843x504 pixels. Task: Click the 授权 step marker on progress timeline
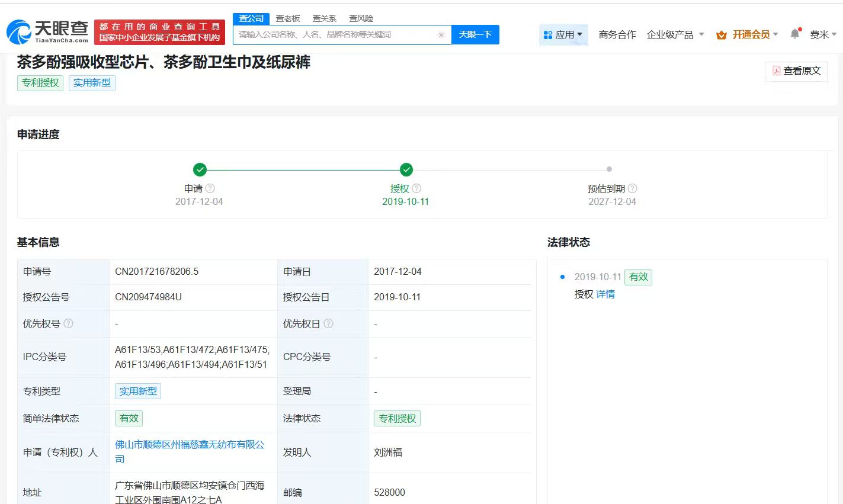click(406, 170)
